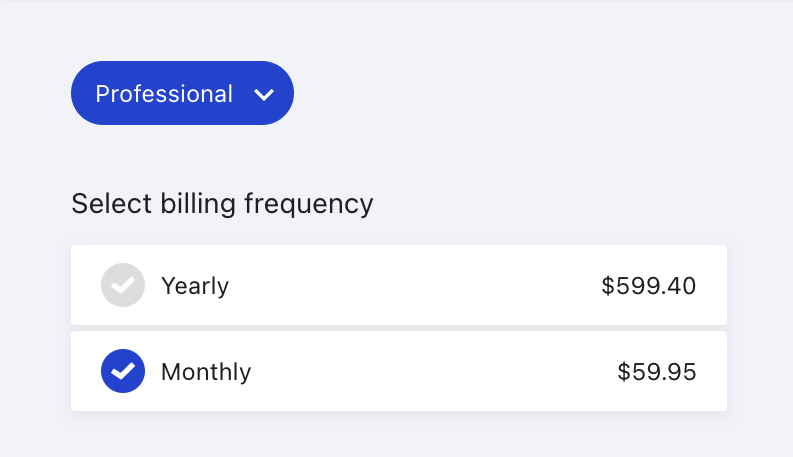Click the gray checkmark circle icon
The image size is (793, 457).
(123, 285)
